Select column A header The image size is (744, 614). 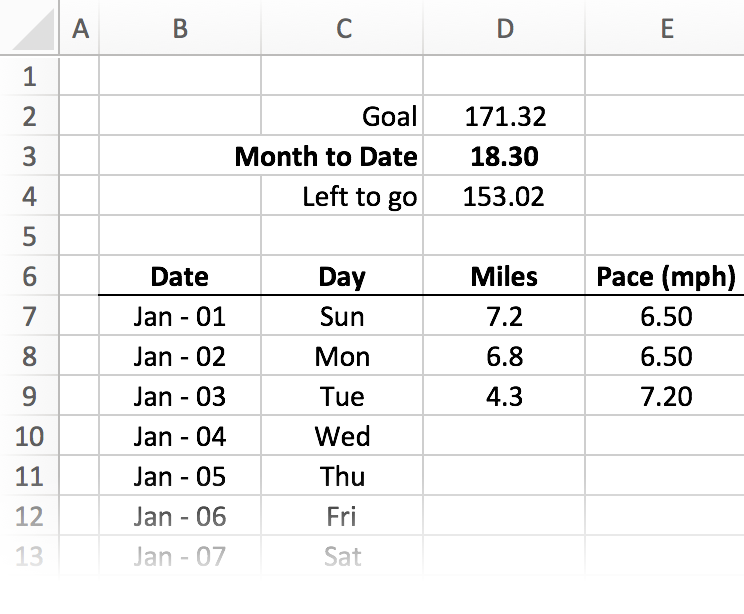tap(80, 28)
